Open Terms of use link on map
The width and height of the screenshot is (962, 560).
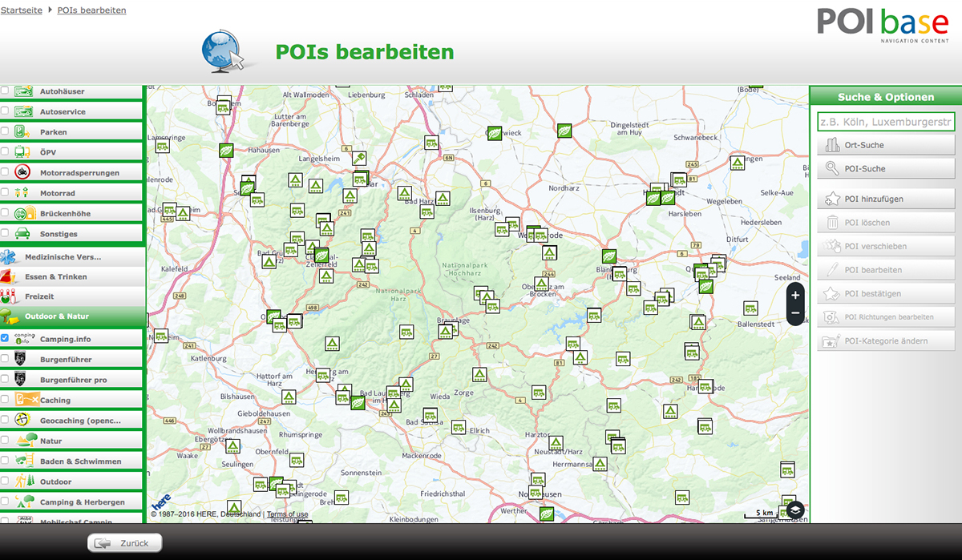pyautogui.click(x=287, y=514)
